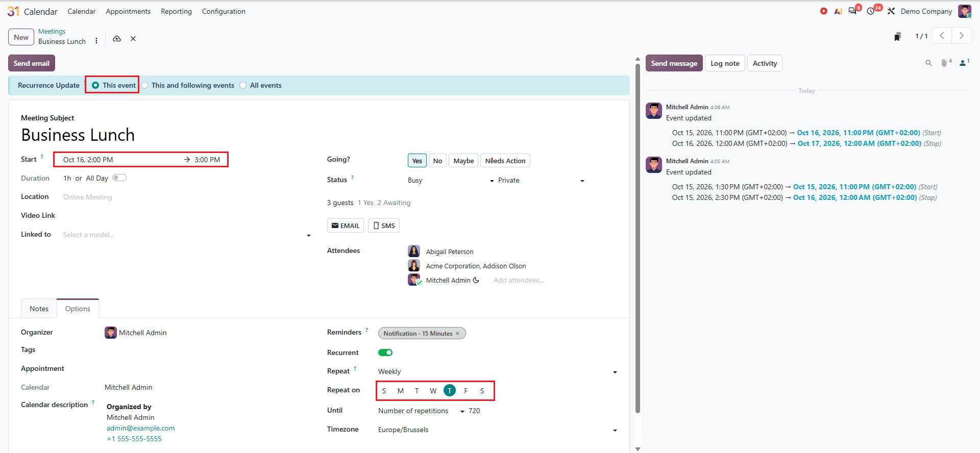Click the Mitchell Admin user avatar menu
Screen dimensions: 980x453
tap(964, 11)
